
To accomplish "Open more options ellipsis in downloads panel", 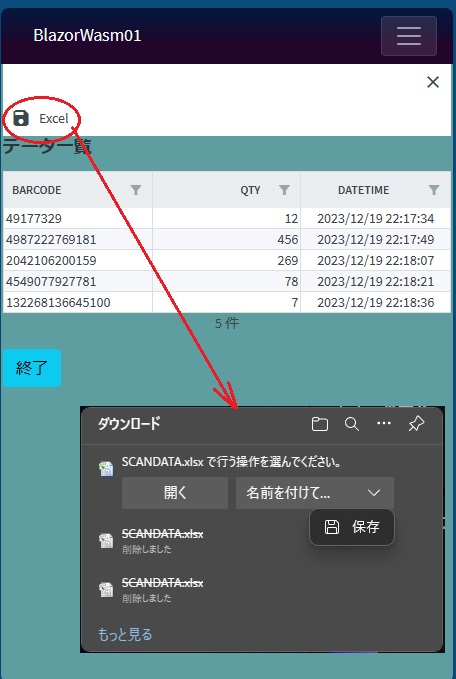I will (x=384, y=424).
